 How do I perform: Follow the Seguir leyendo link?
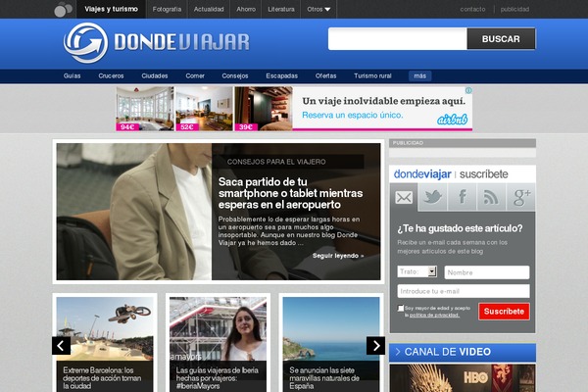tap(338, 256)
